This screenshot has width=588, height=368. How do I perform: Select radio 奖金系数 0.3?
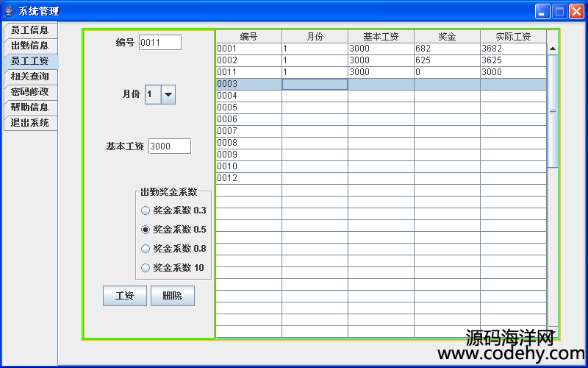173,210
